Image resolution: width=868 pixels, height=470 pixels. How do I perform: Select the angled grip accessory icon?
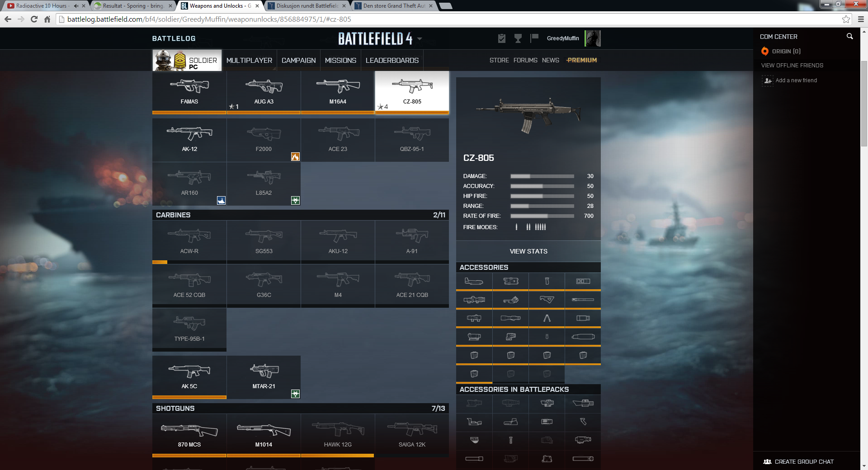click(x=547, y=300)
